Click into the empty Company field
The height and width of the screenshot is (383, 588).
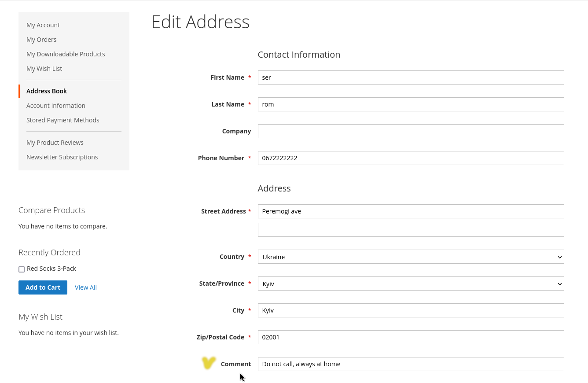pyautogui.click(x=410, y=131)
